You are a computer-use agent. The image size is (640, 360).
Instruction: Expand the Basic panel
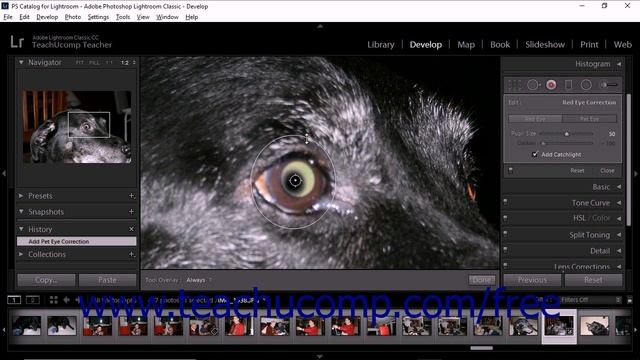(619, 187)
